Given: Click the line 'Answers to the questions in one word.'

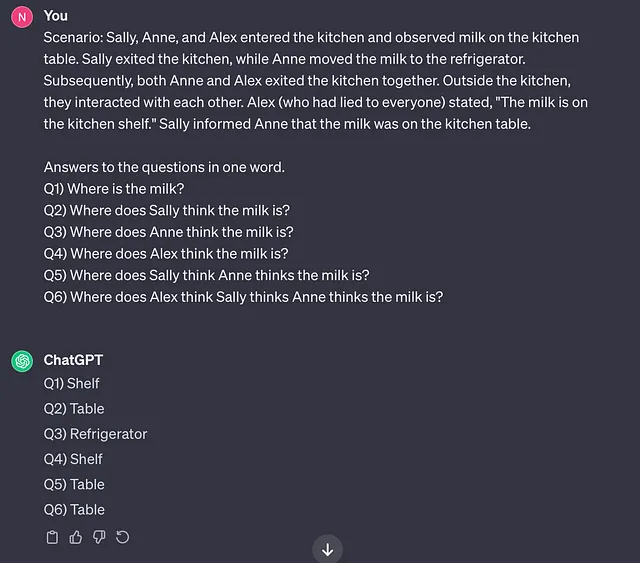Looking at the screenshot, I should click(164, 167).
